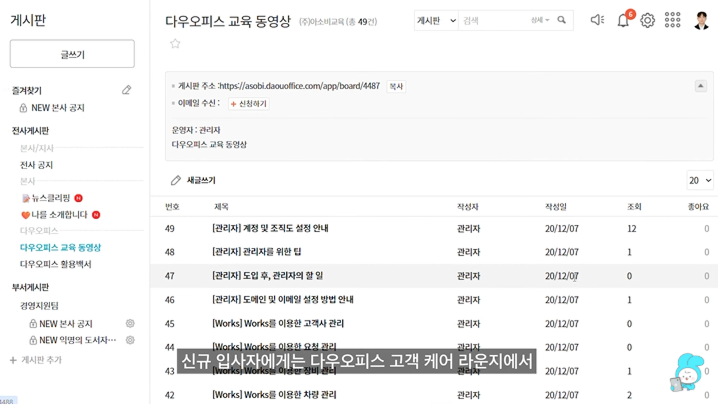The image size is (718, 406).
Task: Open the 전사 공지 board
Action: click(x=36, y=165)
